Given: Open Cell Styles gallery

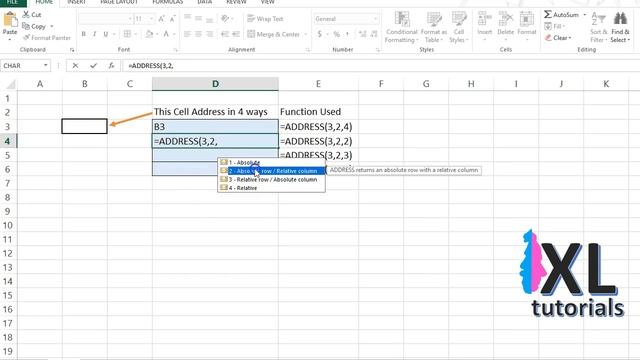Looking at the screenshot, I should click(x=459, y=27).
